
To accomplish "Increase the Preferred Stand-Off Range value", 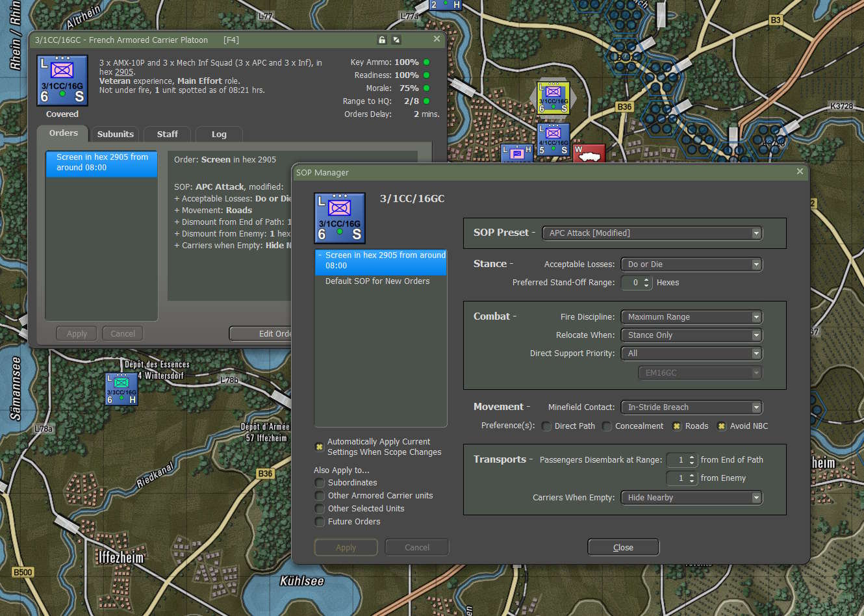I will click(646, 279).
